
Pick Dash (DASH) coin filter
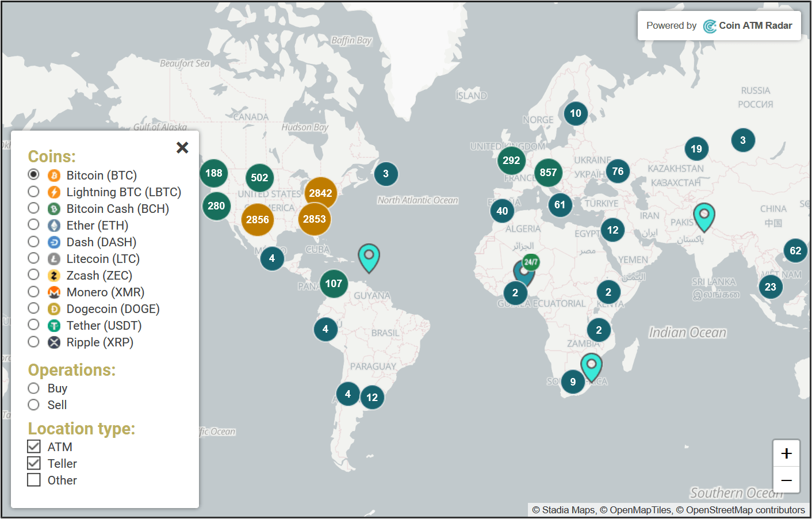coord(34,241)
